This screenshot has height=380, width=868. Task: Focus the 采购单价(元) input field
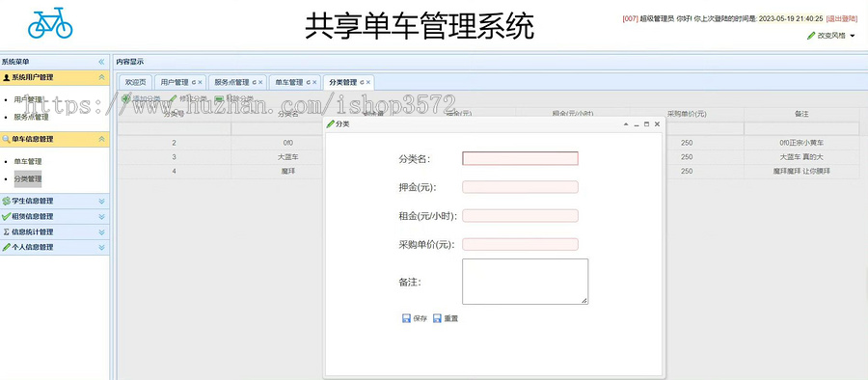click(520, 244)
